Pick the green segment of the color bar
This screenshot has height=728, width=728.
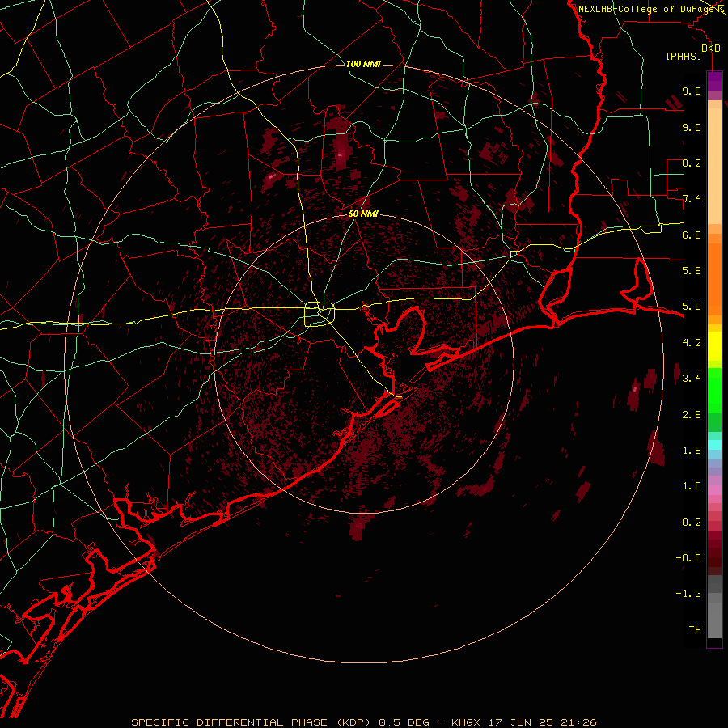click(714, 390)
